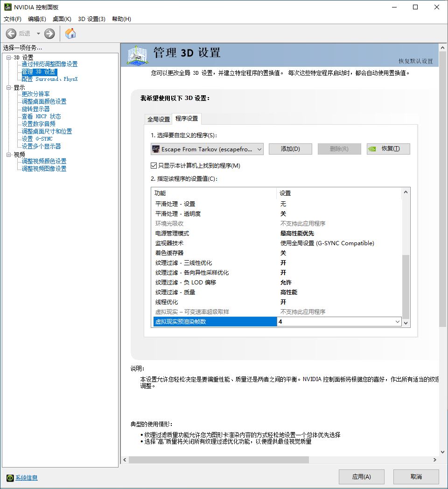The height and width of the screenshot is (489, 448).
Task: Select 旋转显示器 in the tree
Action: click(x=35, y=109)
